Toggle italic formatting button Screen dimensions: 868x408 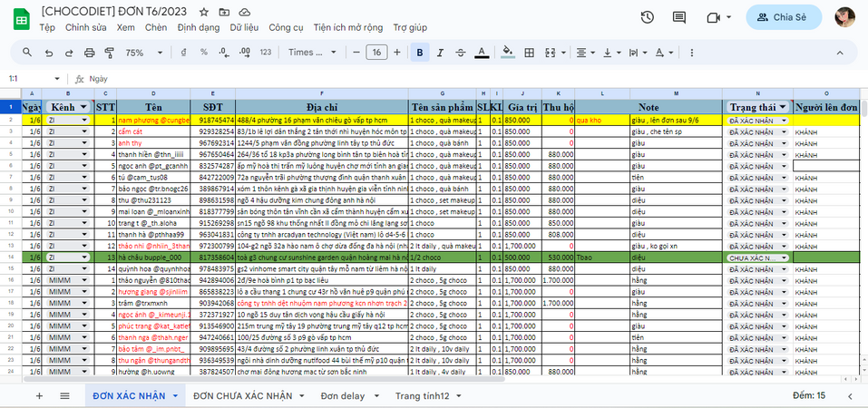coord(440,53)
